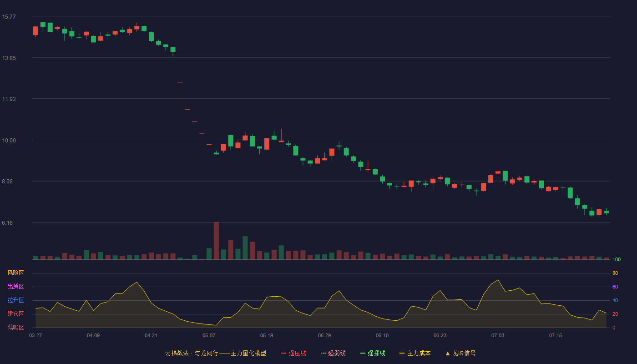Toggle the 强压线 legend series
Viewport: 637px width, 364px height.
pos(293,353)
